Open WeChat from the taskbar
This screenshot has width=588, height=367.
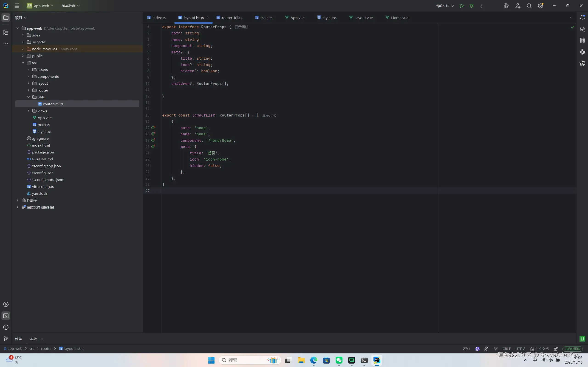point(339,360)
